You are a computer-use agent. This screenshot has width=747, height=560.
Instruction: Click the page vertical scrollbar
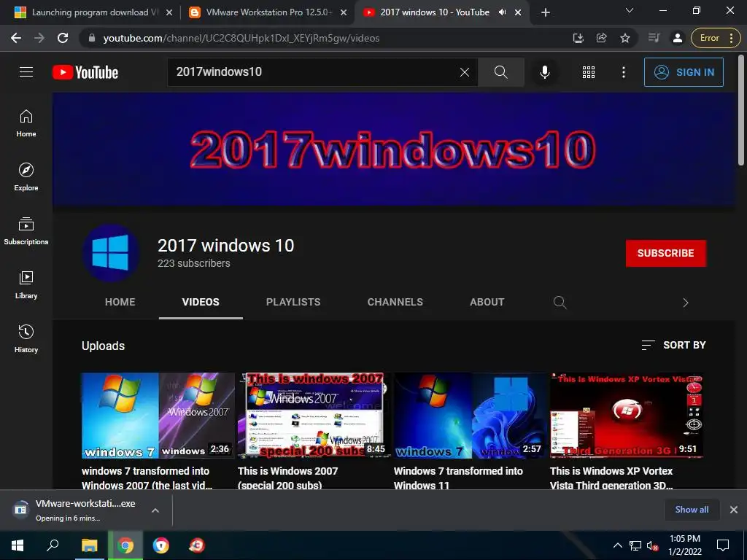point(742,109)
